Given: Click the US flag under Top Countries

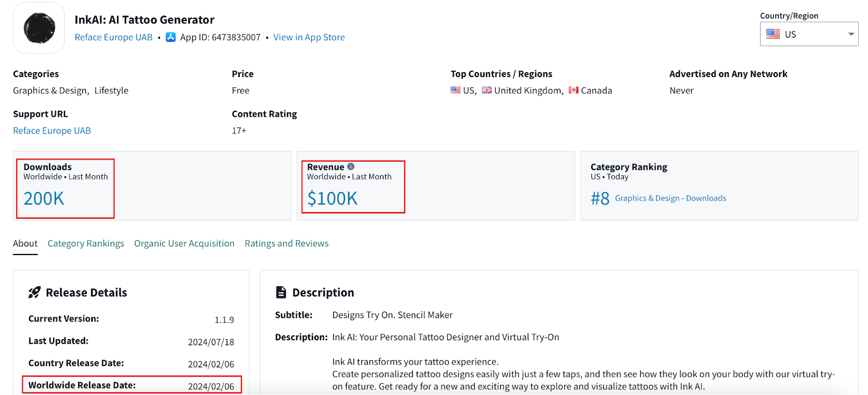Looking at the screenshot, I should click(x=456, y=90).
